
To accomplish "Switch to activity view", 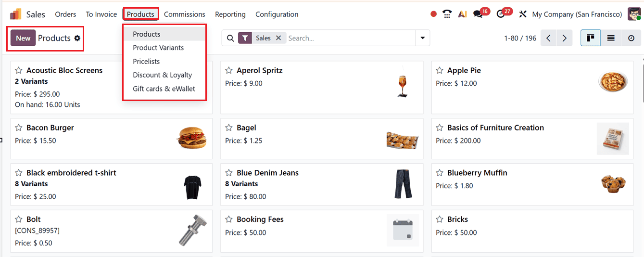I will click(x=631, y=38).
